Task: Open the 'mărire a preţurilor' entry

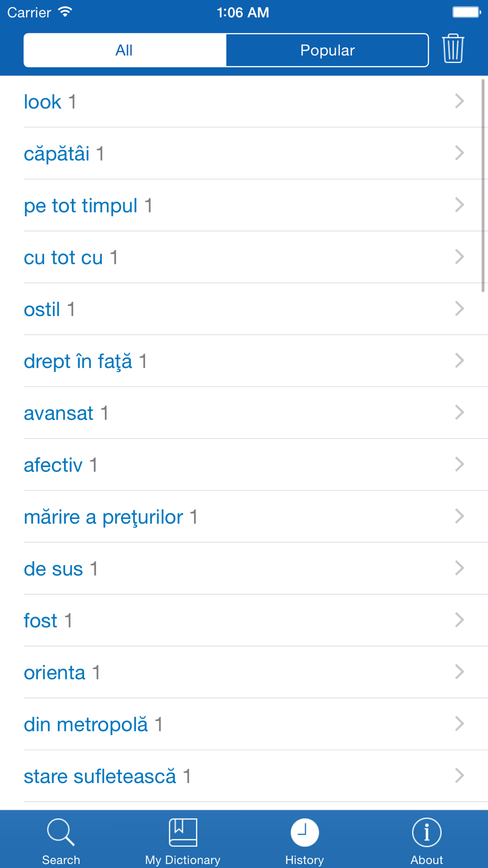Action: pyautogui.click(x=103, y=517)
